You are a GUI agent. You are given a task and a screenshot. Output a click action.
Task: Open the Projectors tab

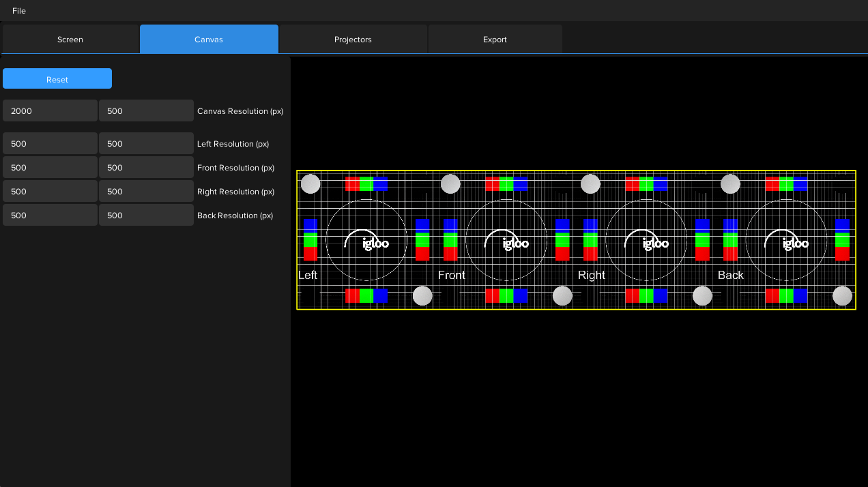353,40
